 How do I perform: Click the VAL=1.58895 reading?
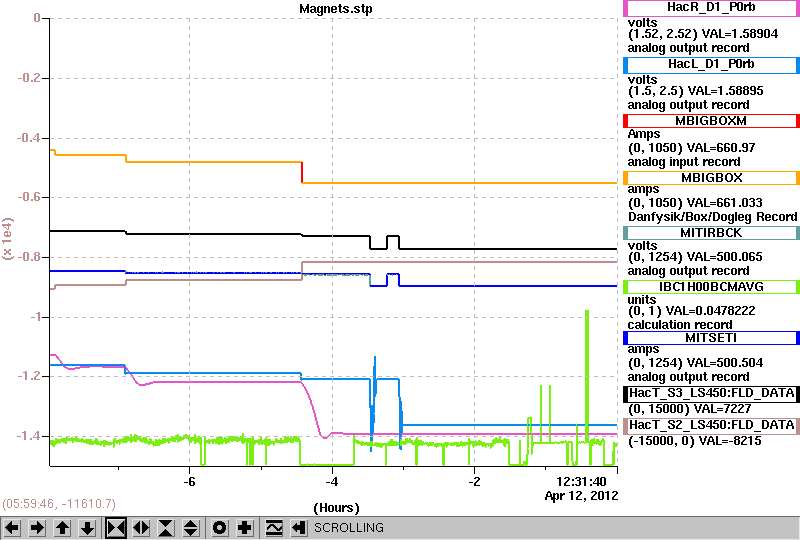(x=726, y=91)
